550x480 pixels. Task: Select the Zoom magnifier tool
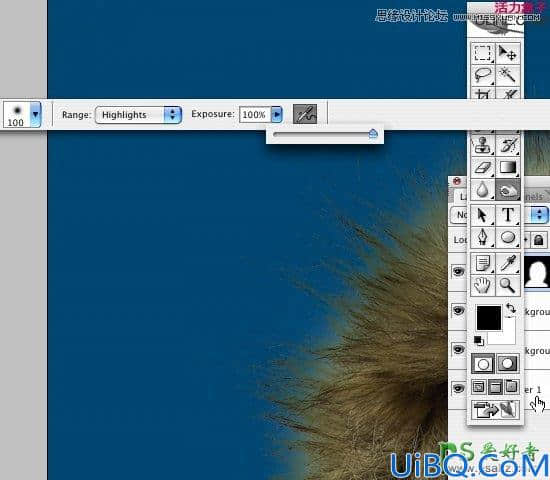pyautogui.click(x=508, y=285)
